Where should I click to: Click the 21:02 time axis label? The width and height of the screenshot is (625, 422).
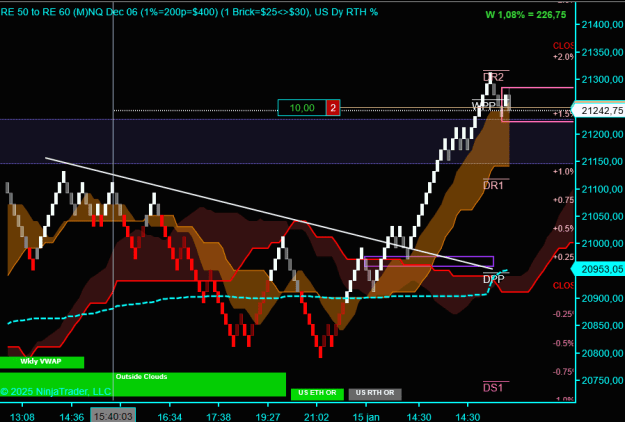coord(316,417)
